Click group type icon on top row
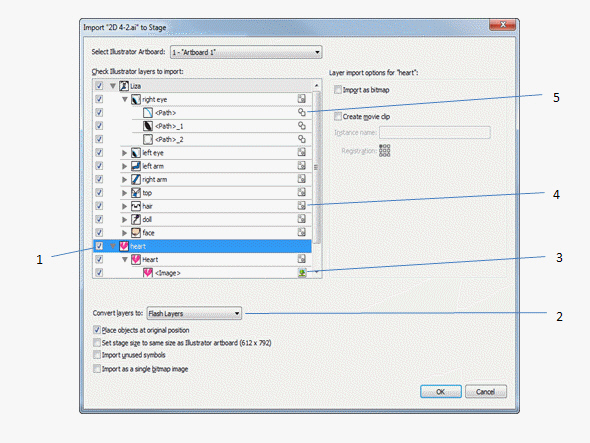 click(x=301, y=192)
